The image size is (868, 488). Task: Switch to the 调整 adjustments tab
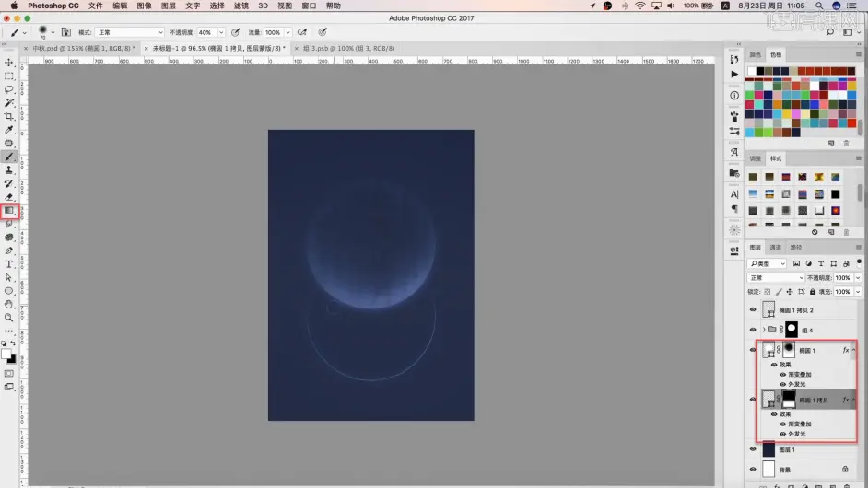(755, 158)
